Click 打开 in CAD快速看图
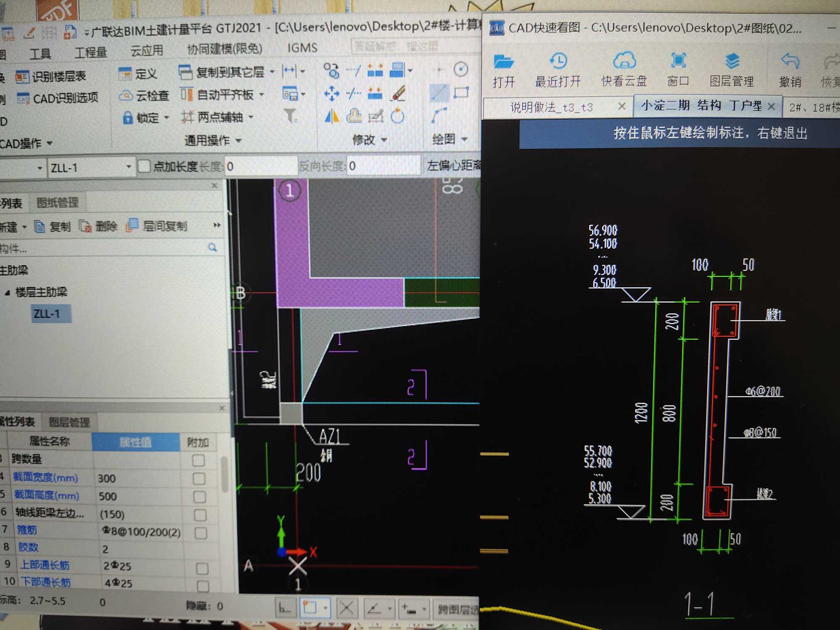The image size is (840, 630). (x=504, y=71)
